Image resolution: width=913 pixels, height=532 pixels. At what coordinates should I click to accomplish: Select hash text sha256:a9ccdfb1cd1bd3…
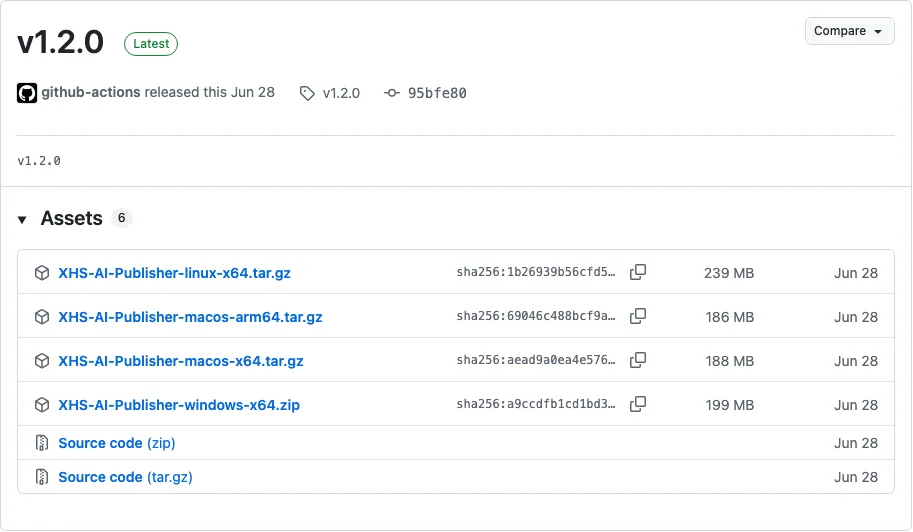tap(536, 404)
